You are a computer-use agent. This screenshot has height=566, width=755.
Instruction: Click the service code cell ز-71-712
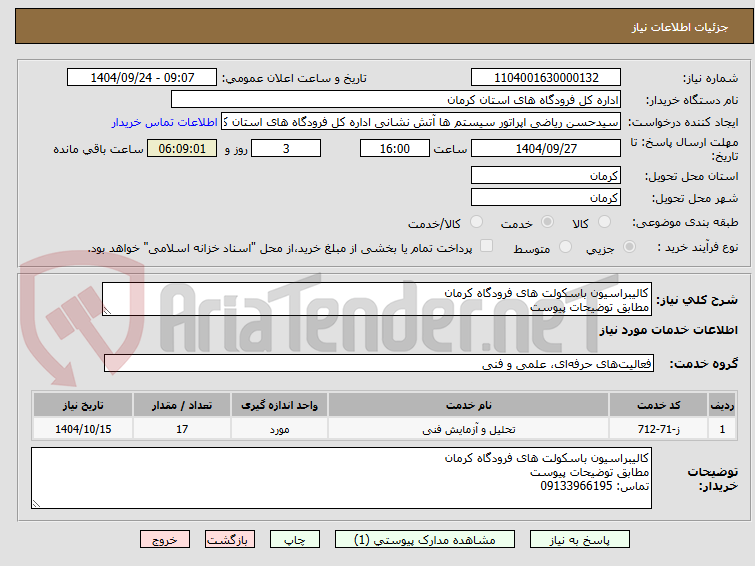pos(658,429)
